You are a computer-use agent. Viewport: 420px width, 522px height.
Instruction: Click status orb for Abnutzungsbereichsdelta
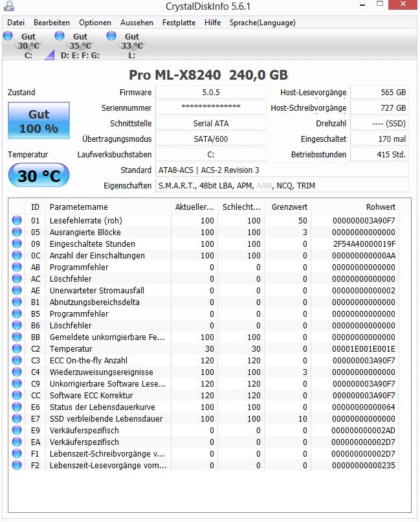[17, 302]
